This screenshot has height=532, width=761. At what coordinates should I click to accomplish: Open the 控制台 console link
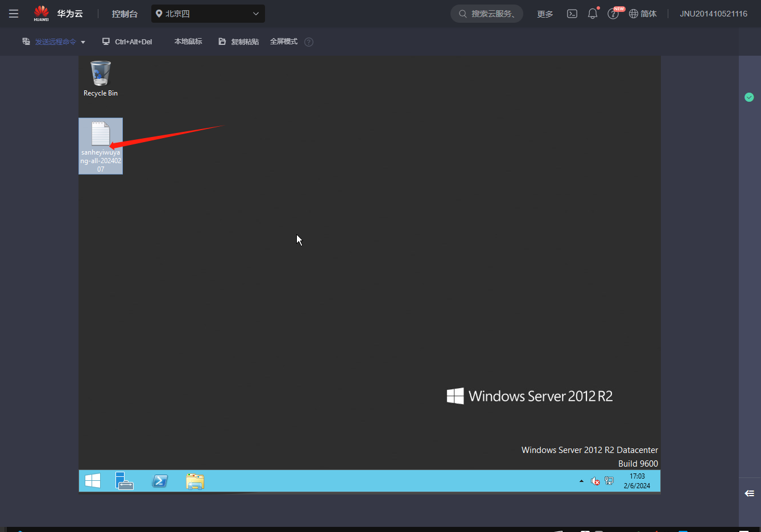tap(125, 14)
